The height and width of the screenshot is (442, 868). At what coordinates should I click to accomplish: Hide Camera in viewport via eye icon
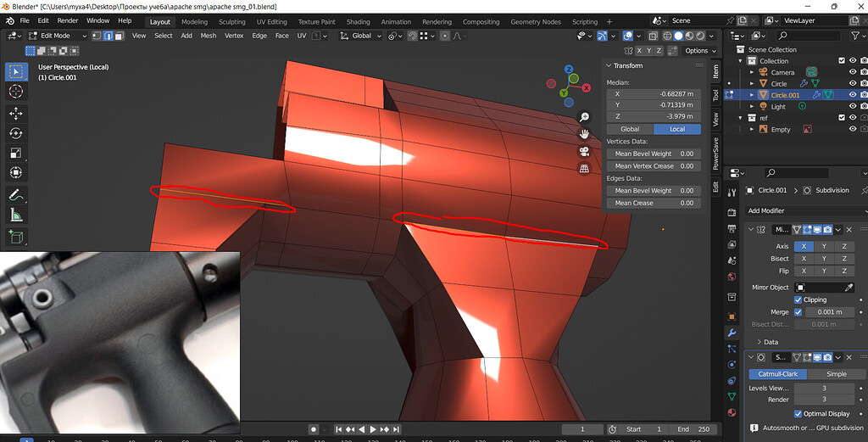pos(853,73)
